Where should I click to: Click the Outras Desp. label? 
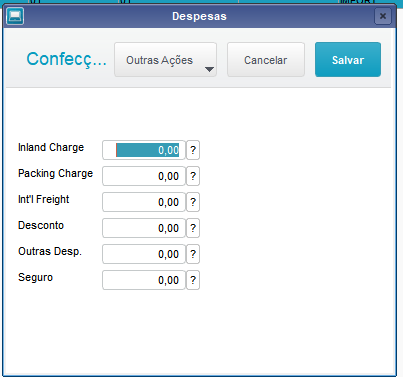tap(50, 251)
